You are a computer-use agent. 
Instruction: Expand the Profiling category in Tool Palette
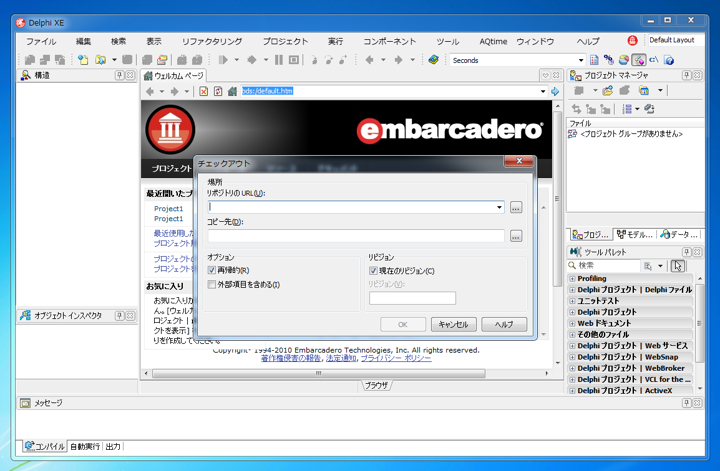[x=572, y=279]
